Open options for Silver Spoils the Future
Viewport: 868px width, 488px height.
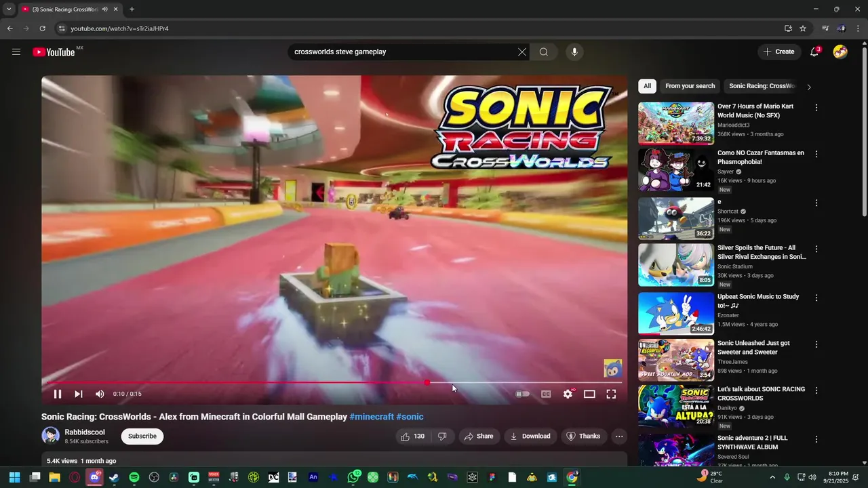(816, 249)
